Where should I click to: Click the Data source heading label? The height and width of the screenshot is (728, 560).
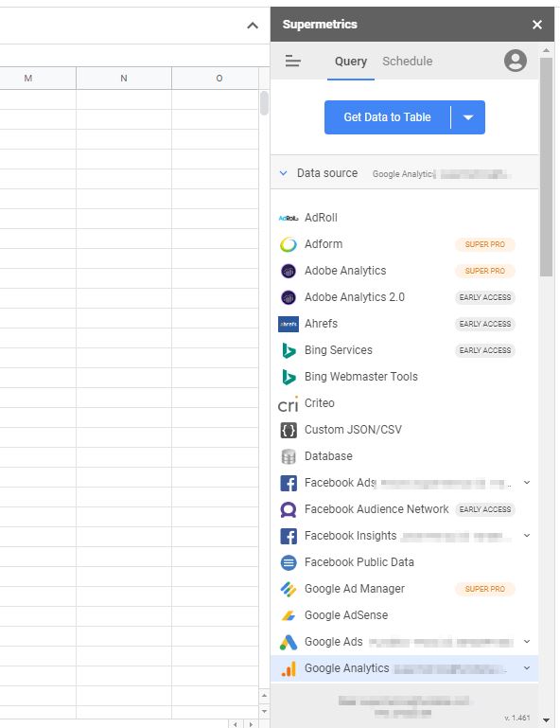click(327, 173)
